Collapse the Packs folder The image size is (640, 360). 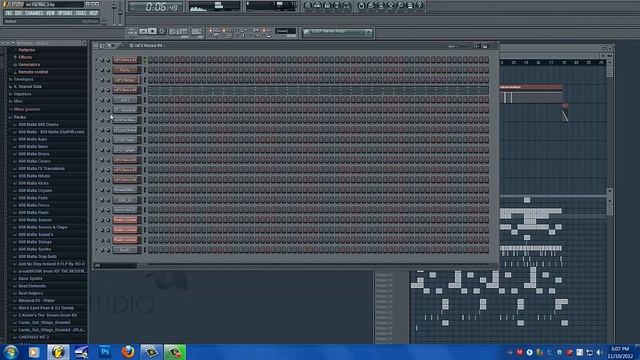tap(19, 117)
